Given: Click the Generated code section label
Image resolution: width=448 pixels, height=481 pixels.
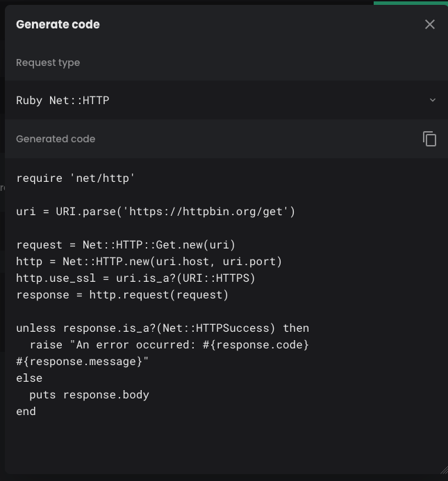Looking at the screenshot, I should (56, 139).
